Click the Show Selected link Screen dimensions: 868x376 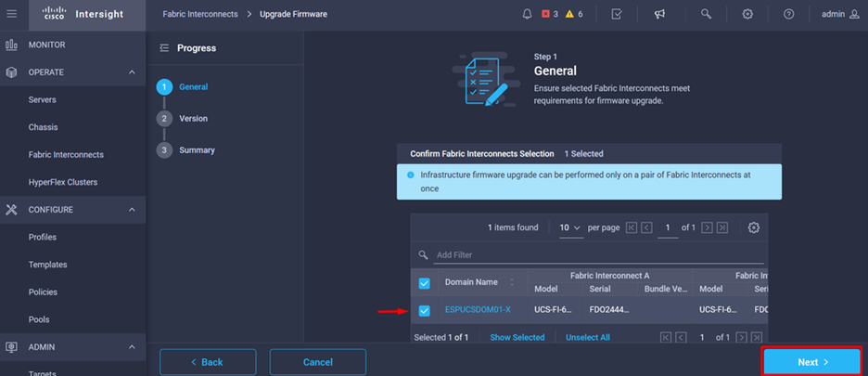[517, 337]
